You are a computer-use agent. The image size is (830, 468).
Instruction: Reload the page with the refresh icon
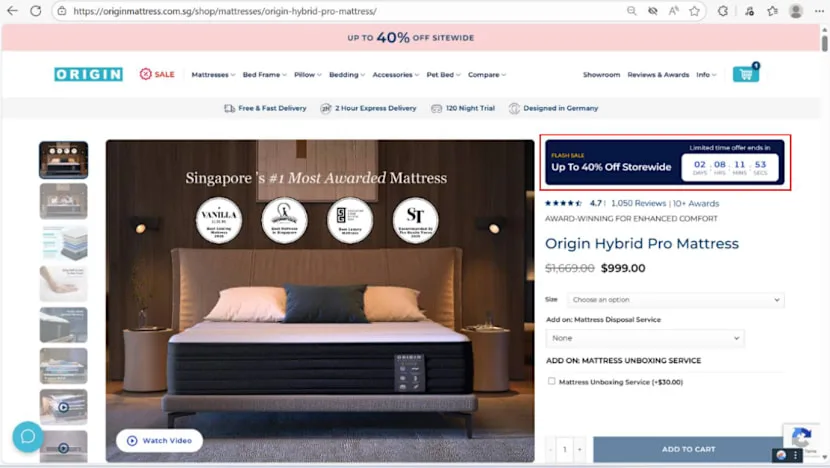click(35, 11)
